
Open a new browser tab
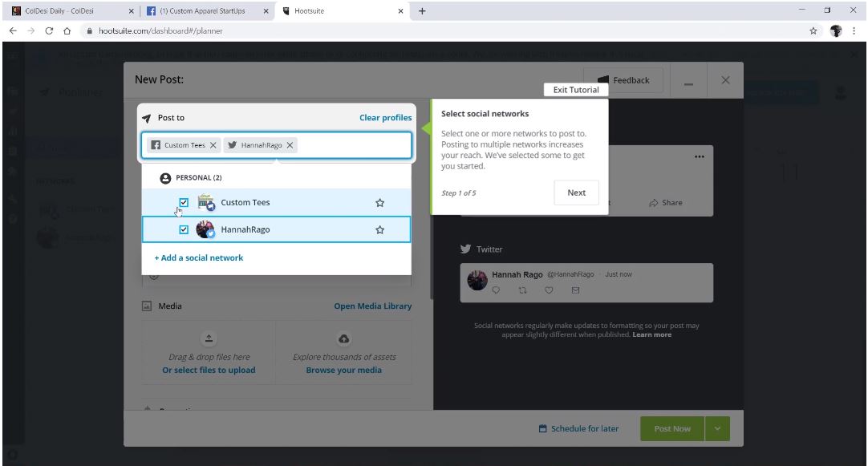tap(422, 11)
